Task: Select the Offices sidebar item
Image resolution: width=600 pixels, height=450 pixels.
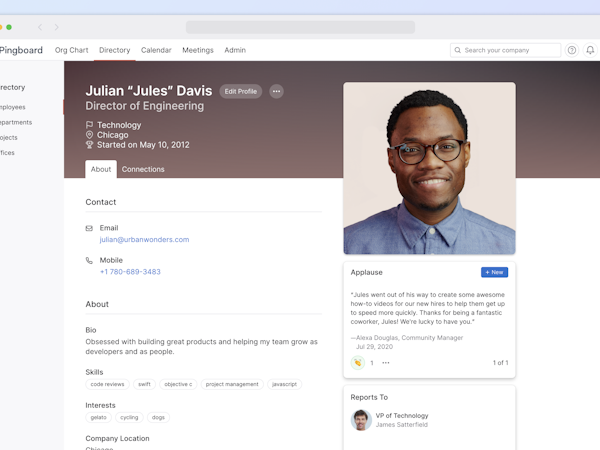Action: coord(7,153)
